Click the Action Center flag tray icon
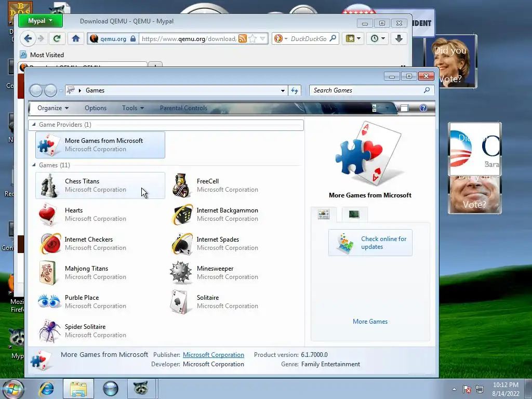 tap(467, 389)
